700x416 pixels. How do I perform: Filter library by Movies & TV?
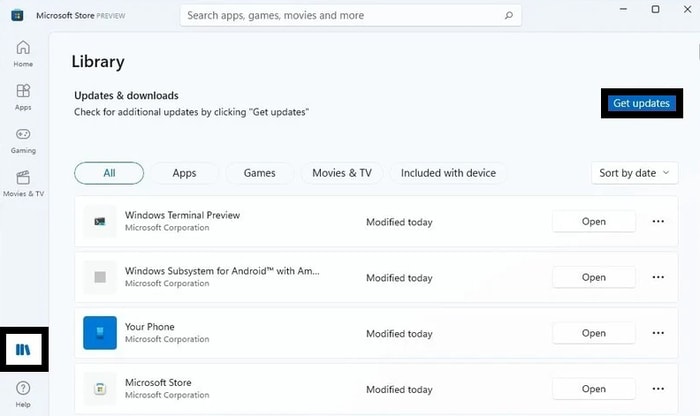click(x=341, y=173)
